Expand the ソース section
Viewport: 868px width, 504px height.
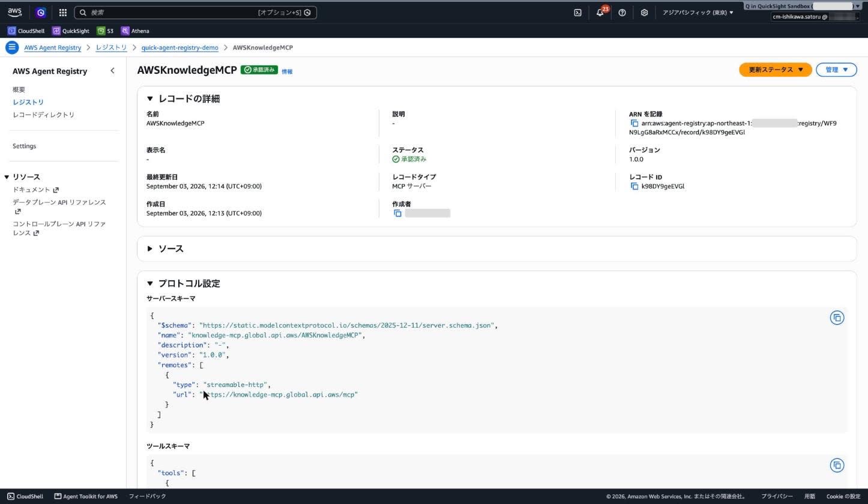click(x=150, y=248)
